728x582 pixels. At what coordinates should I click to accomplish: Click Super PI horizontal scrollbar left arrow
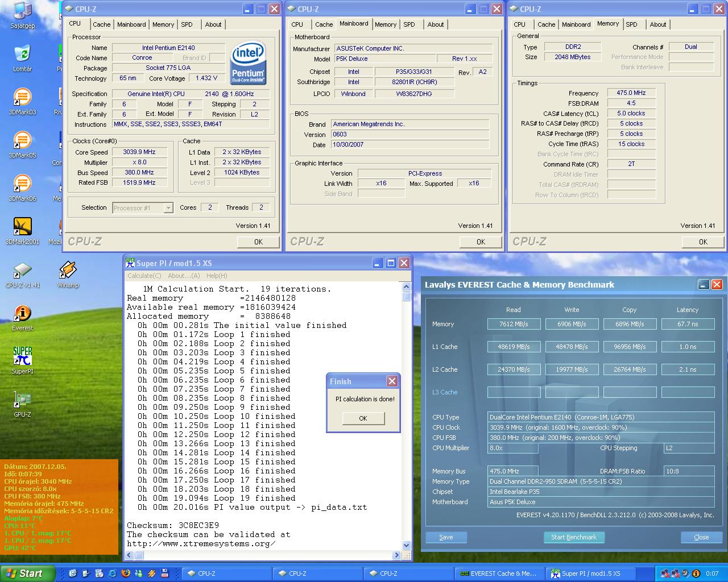point(130,555)
